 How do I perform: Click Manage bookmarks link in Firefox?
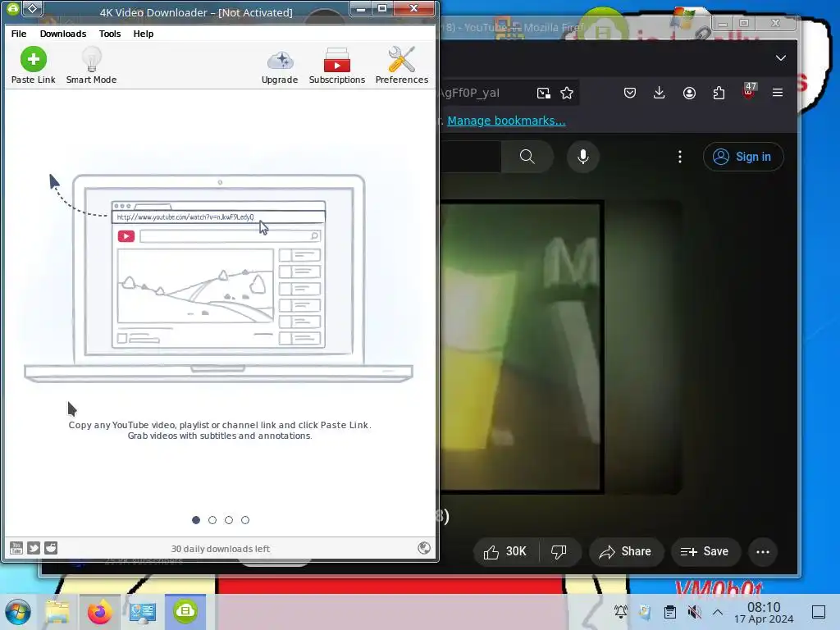506,121
